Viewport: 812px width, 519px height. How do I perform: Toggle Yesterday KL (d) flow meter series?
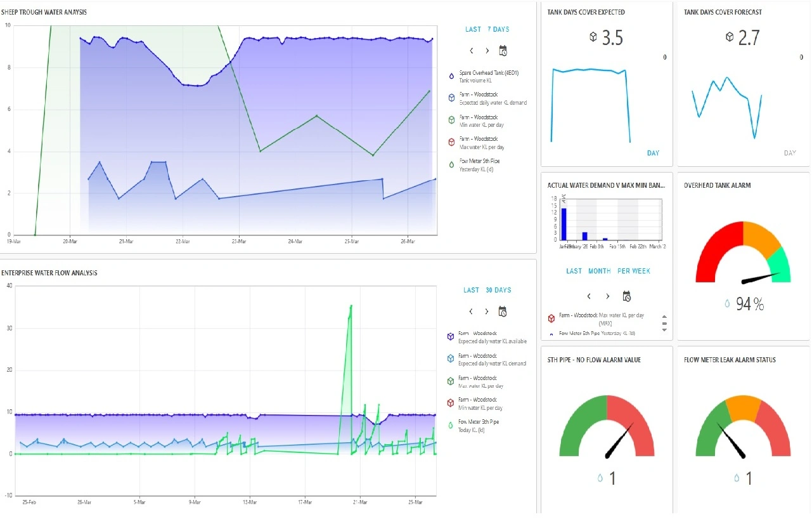(479, 164)
